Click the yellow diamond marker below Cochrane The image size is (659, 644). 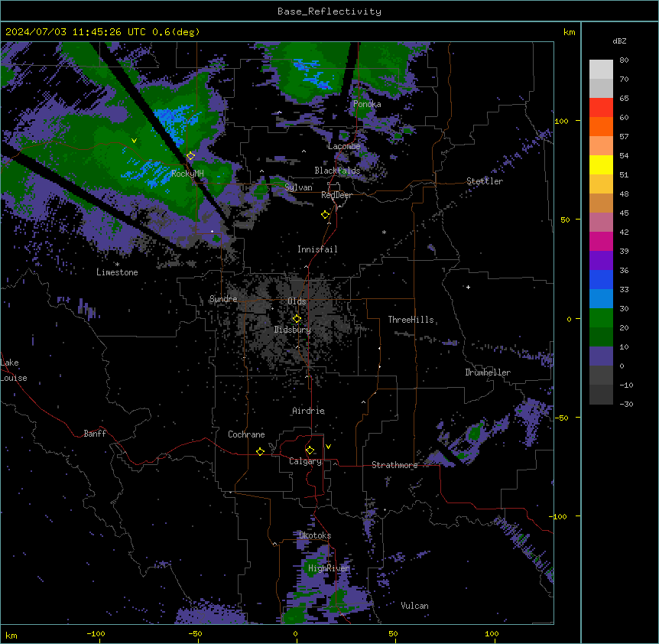(x=260, y=451)
